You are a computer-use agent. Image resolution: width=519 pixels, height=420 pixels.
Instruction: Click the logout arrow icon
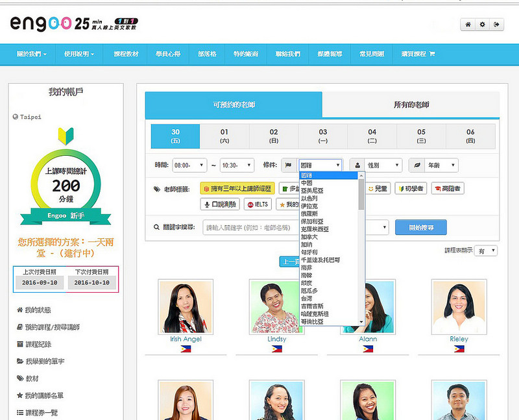497,24
